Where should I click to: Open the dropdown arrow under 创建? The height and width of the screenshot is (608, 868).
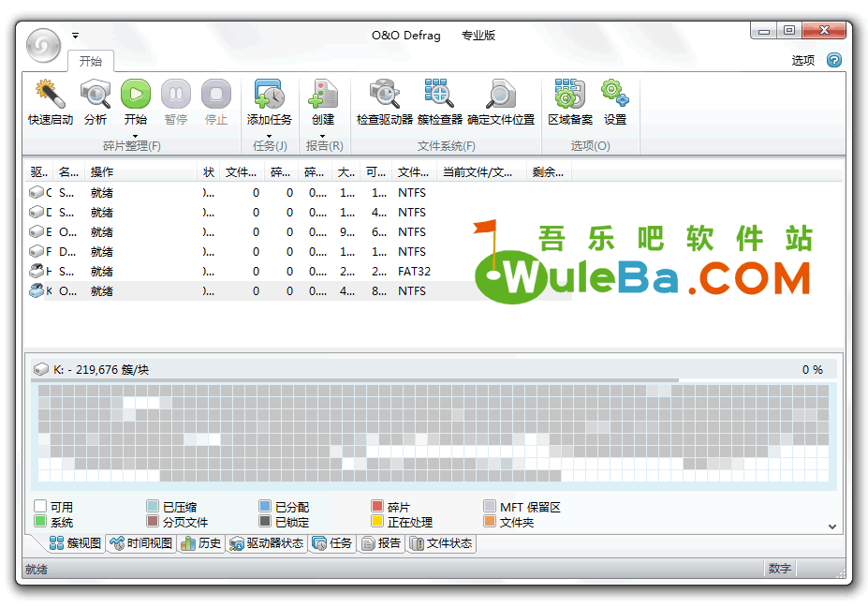tap(323, 136)
